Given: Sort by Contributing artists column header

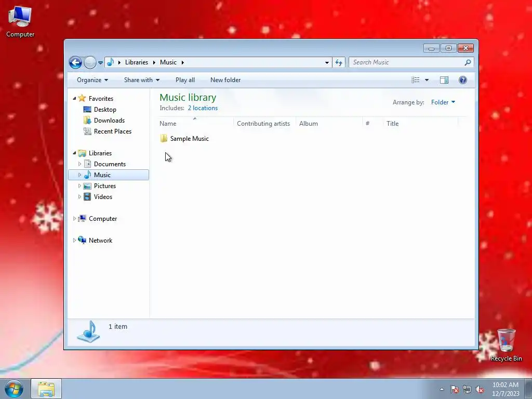Looking at the screenshot, I should (x=264, y=124).
